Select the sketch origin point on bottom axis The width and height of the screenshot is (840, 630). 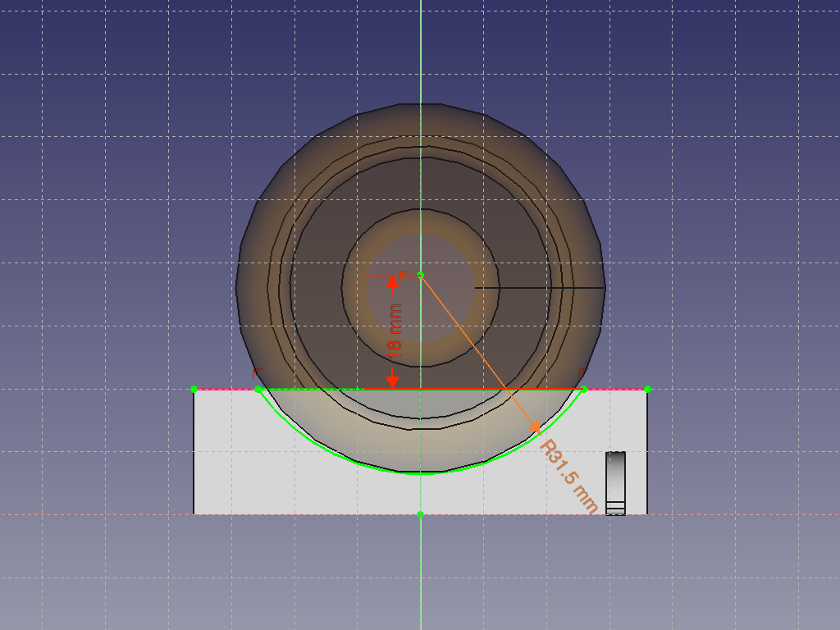coord(421,515)
